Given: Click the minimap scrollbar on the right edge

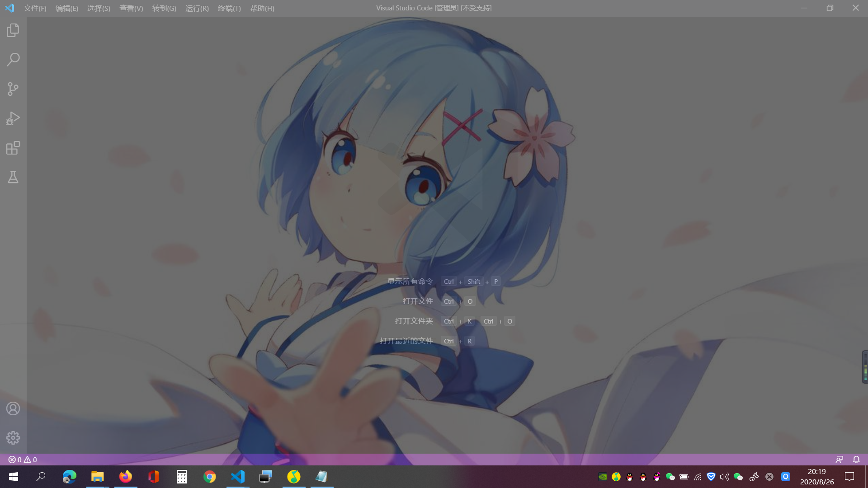Looking at the screenshot, I should pyautogui.click(x=864, y=367).
